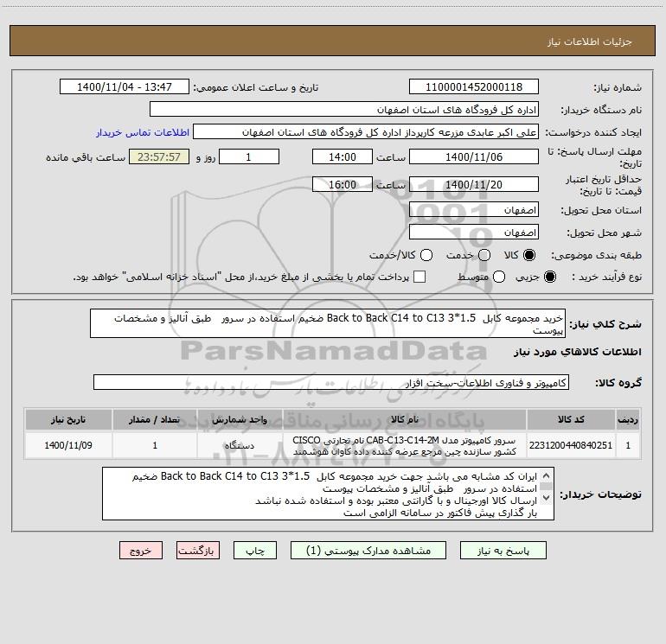Select the کالا/خدمت radio option
This screenshot has height=644, width=666.
[x=426, y=255]
